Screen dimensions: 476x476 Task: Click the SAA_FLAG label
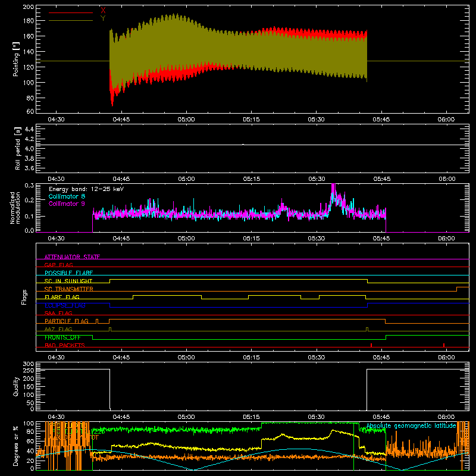coord(58,313)
